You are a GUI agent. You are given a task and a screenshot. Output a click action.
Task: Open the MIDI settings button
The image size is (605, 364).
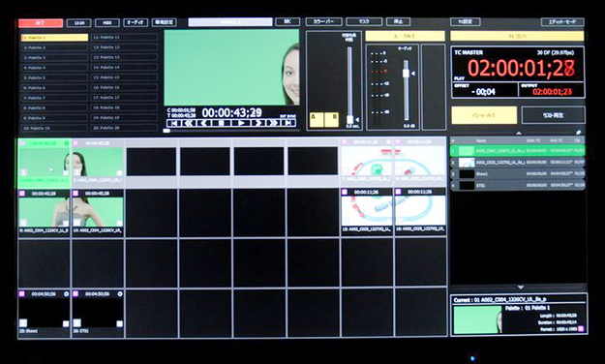pyautogui.click(x=107, y=23)
